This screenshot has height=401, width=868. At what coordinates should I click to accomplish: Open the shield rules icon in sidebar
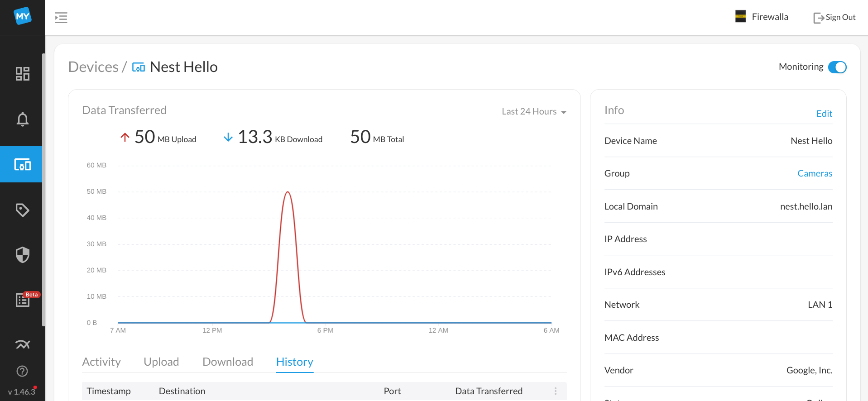(22, 255)
